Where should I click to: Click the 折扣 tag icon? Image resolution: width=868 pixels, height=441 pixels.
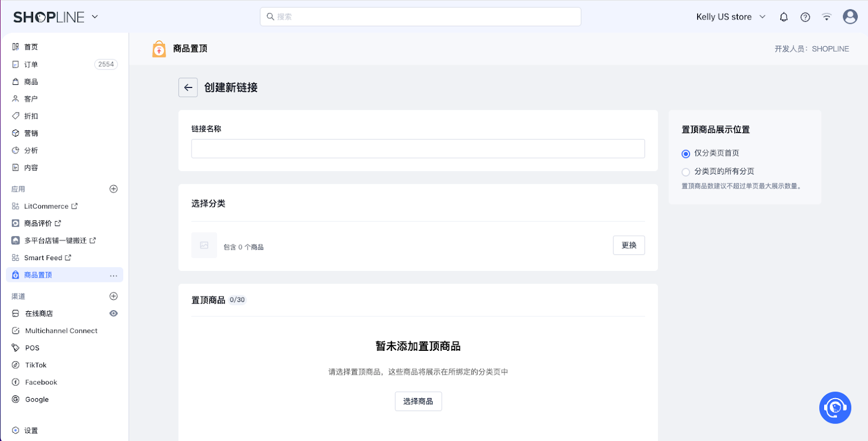[x=16, y=116]
